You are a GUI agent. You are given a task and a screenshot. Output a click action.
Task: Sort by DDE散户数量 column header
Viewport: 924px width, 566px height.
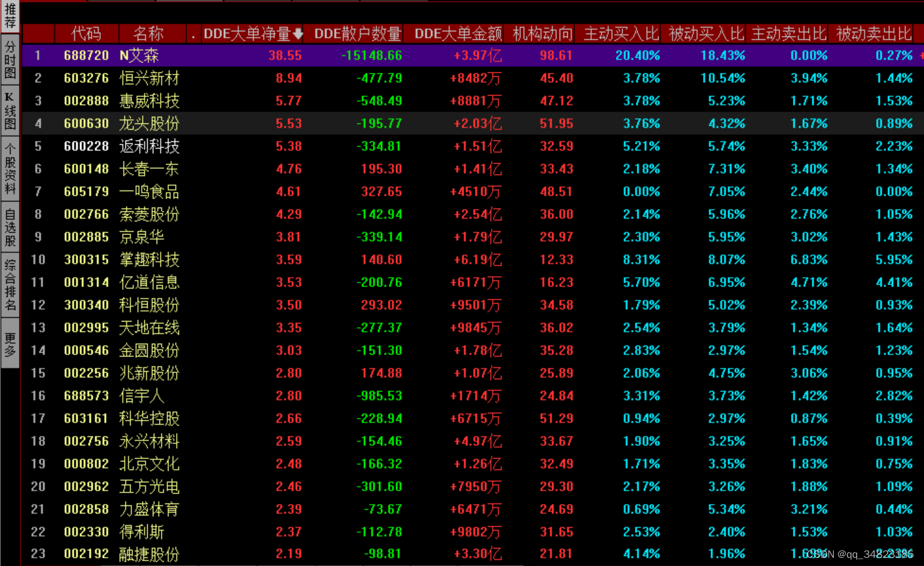point(357,33)
